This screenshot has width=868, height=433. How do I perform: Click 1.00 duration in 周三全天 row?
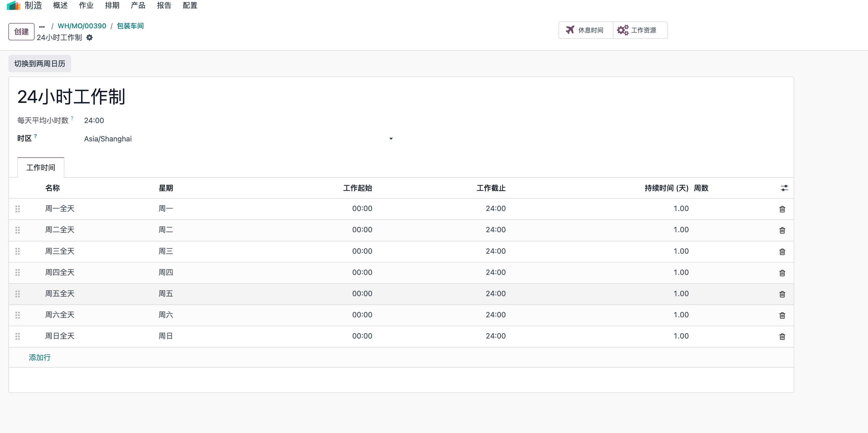click(x=681, y=251)
